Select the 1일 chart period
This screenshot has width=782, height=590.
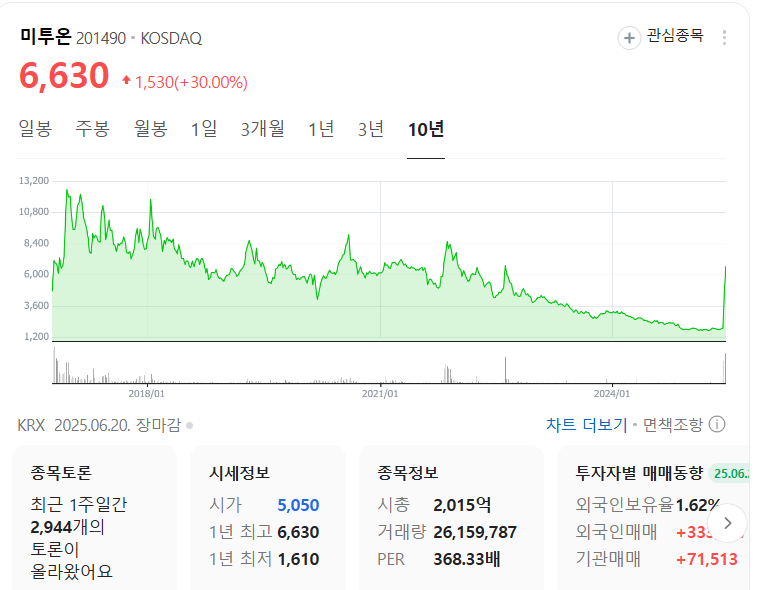(204, 129)
